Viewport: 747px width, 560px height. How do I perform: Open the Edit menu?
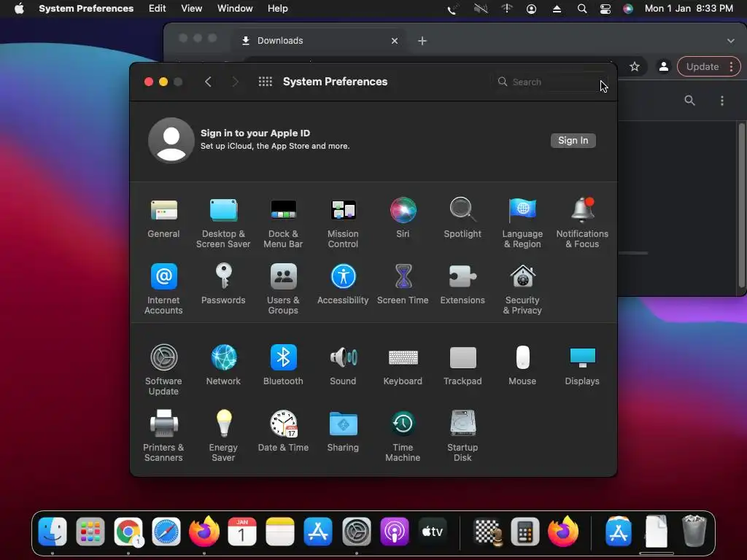point(158,9)
